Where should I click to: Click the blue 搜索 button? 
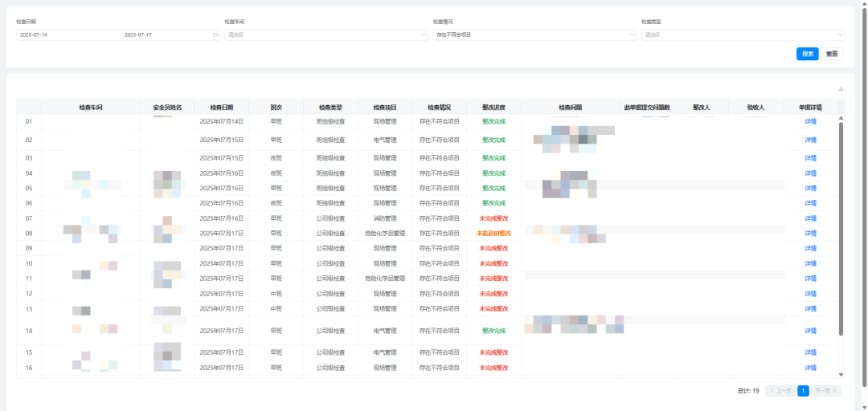tap(808, 54)
